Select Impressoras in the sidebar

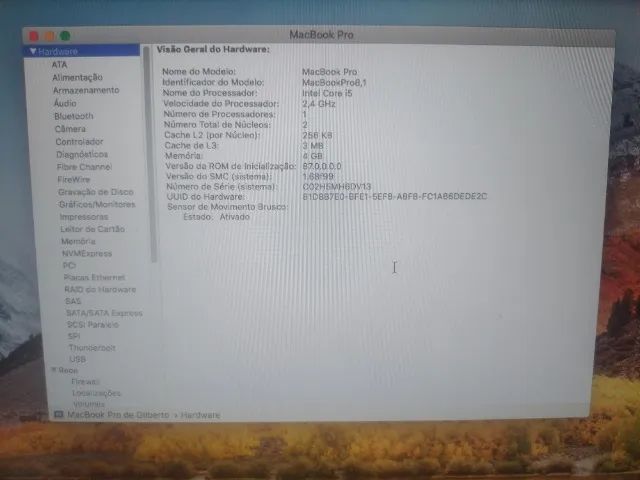(x=84, y=217)
